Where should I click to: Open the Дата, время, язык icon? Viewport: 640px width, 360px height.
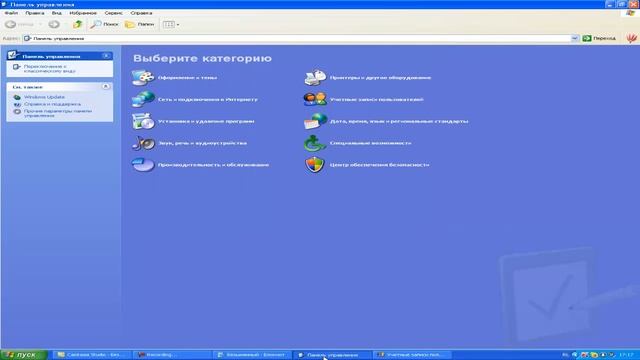[315, 121]
